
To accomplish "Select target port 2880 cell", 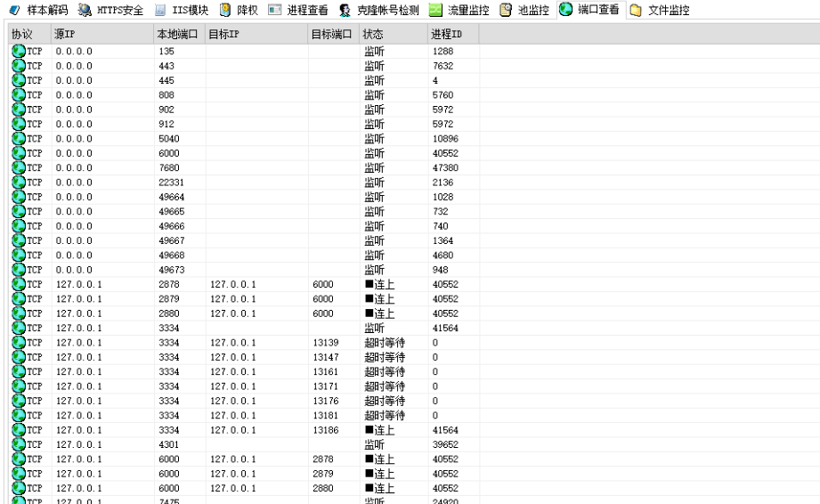I will pyautogui.click(x=323, y=488).
